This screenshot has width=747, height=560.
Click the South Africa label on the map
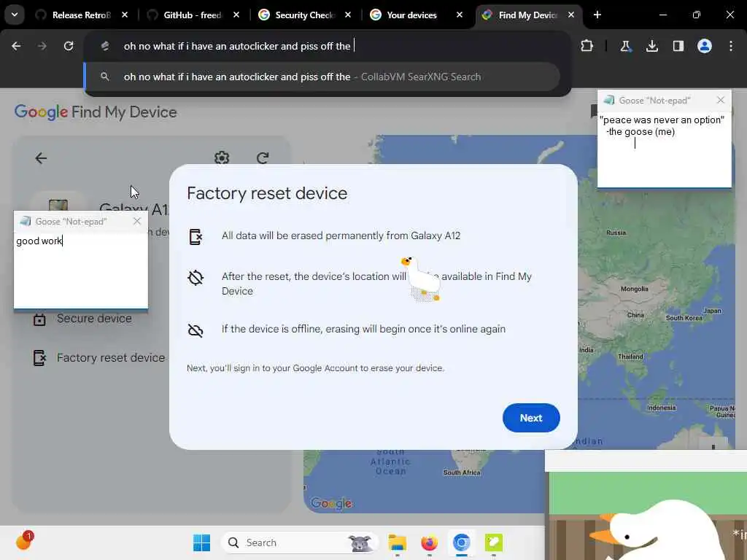[462, 472]
